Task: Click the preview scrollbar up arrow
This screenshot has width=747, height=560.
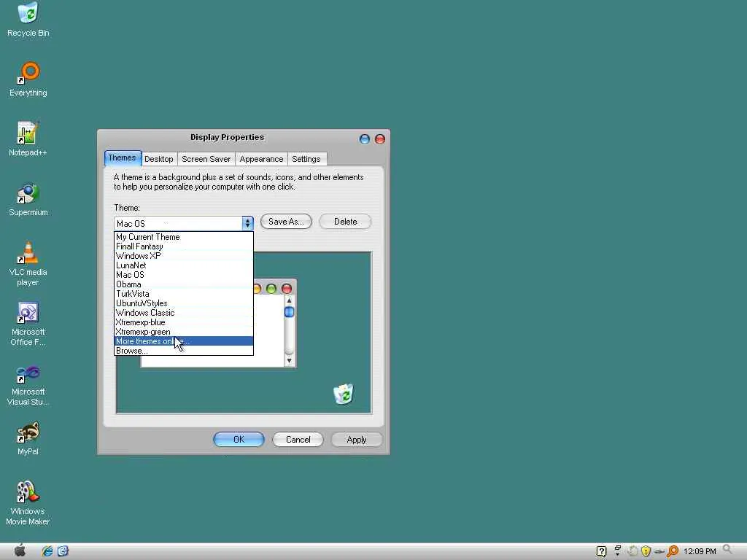Action: (289, 300)
